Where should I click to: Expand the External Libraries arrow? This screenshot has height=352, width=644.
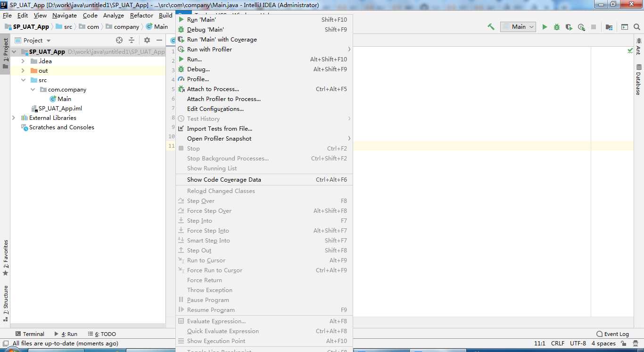[x=14, y=117]
